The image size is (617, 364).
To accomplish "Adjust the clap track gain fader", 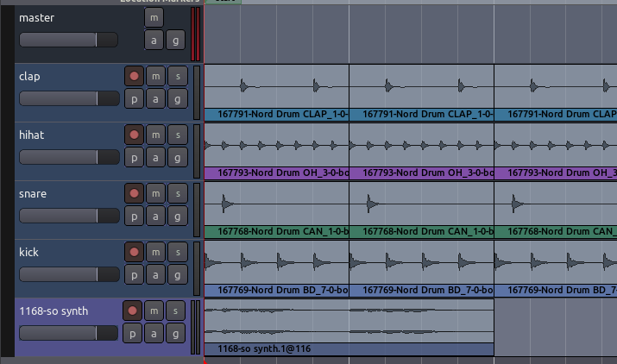I will point(69,98).
